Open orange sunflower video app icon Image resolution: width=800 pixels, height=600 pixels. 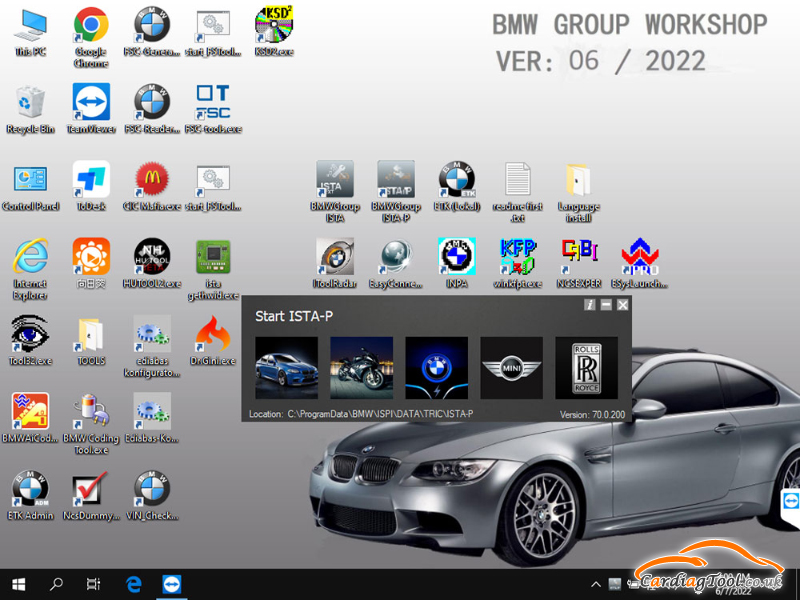coord(91,264)
